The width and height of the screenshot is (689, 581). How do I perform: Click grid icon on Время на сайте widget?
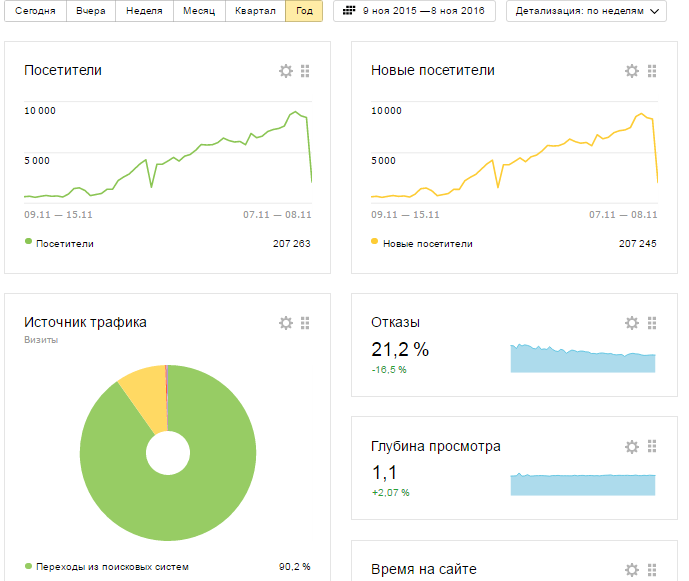[652, 570]
